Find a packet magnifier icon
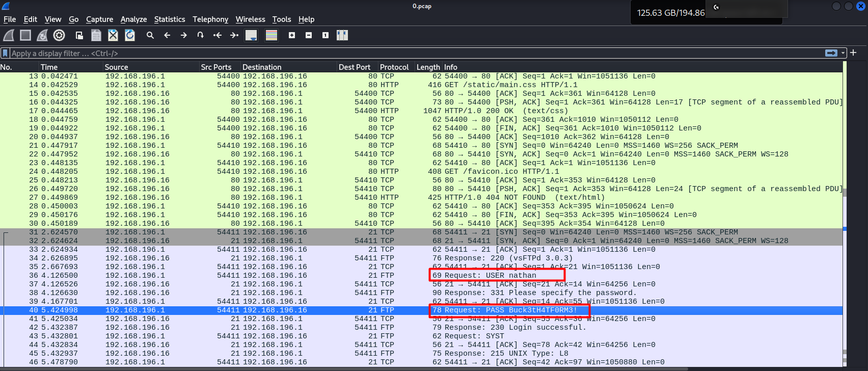Viewport: 868px width, 371px height. coord(150,35)
